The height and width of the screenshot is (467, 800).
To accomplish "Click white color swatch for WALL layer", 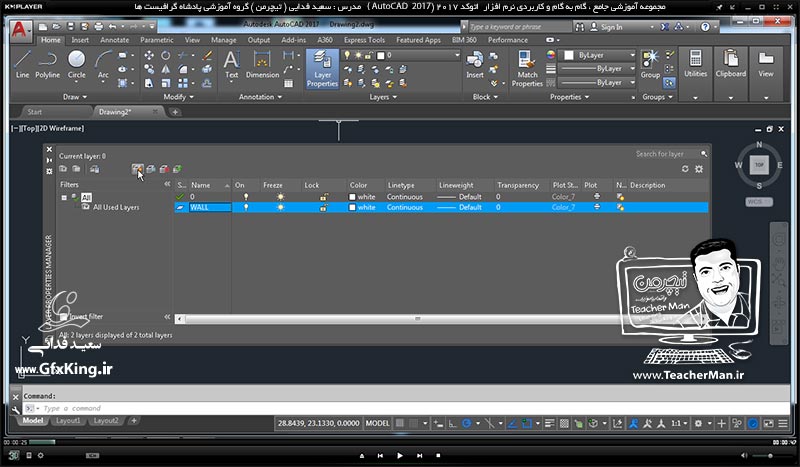I will 352,208.
